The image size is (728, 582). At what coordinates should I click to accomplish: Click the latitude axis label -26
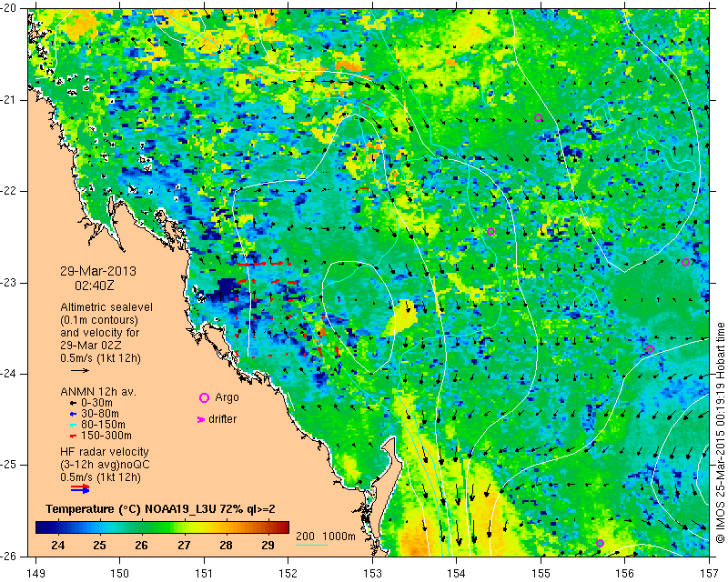(10, 557)
